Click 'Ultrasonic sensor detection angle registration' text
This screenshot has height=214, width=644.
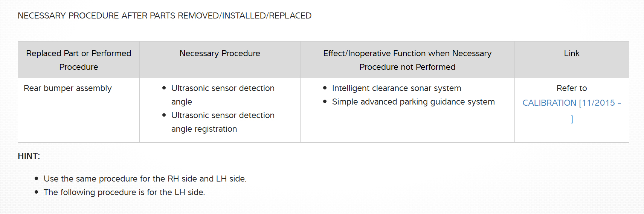point(223,122)
